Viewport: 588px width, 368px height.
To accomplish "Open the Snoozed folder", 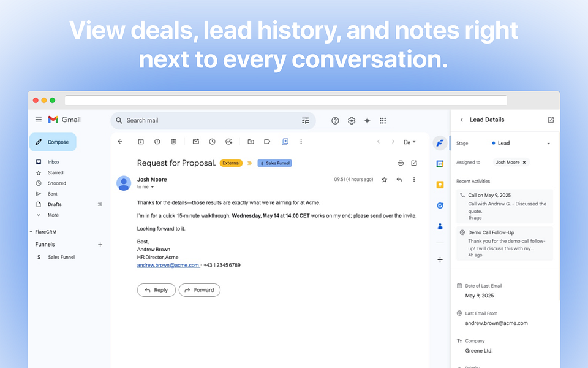I will point(56,183).
